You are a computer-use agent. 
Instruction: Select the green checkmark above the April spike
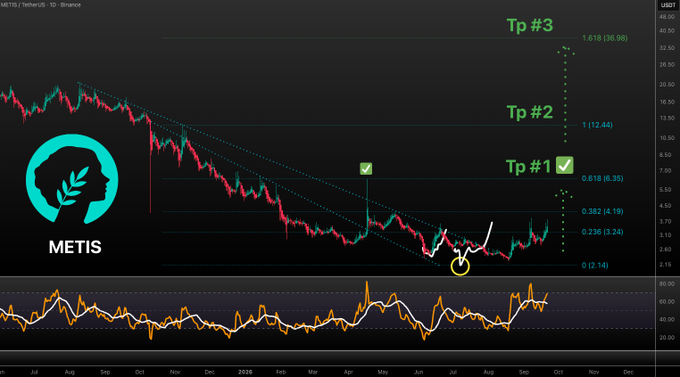click(366, 169)
